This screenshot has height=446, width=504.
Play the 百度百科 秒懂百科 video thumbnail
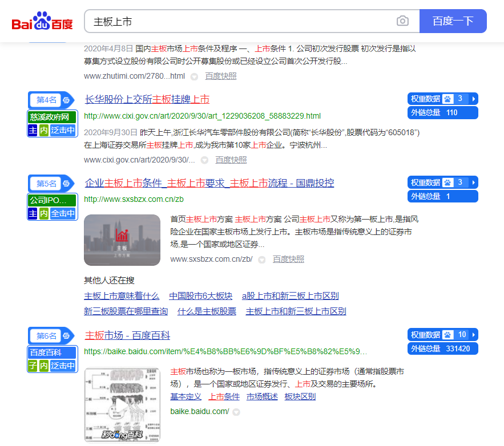122,405
